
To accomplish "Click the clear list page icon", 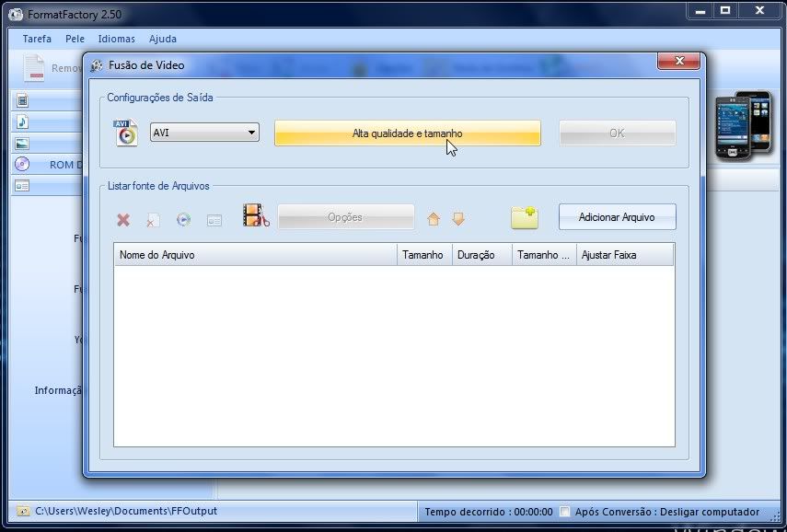I will (154, 220).
